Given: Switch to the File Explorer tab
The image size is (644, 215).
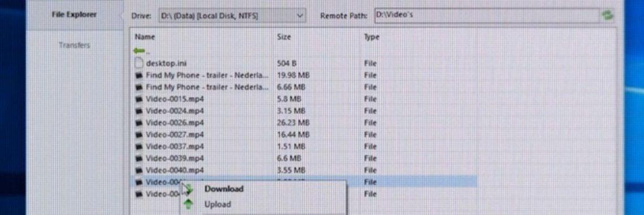Looking at the screenshot, I should [75, 14].
